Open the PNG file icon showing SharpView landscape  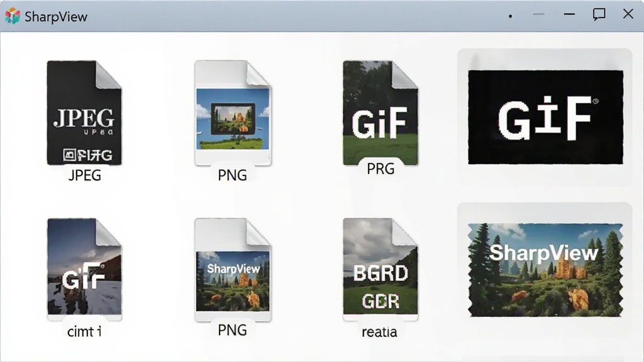[x=233, y=270]
